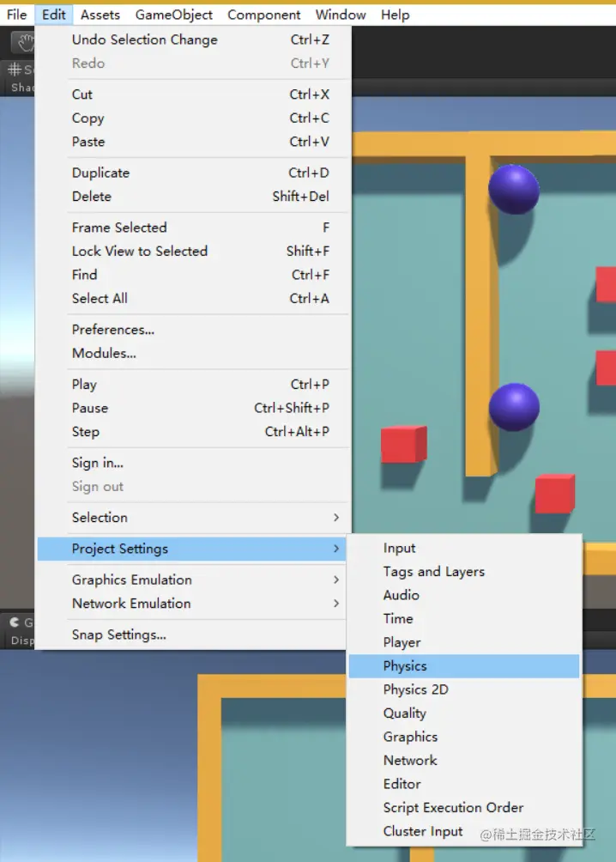Expand the Graphics Emulation submenu
The width and height of the screenshot is (616, 862).
tap(192, 580)
